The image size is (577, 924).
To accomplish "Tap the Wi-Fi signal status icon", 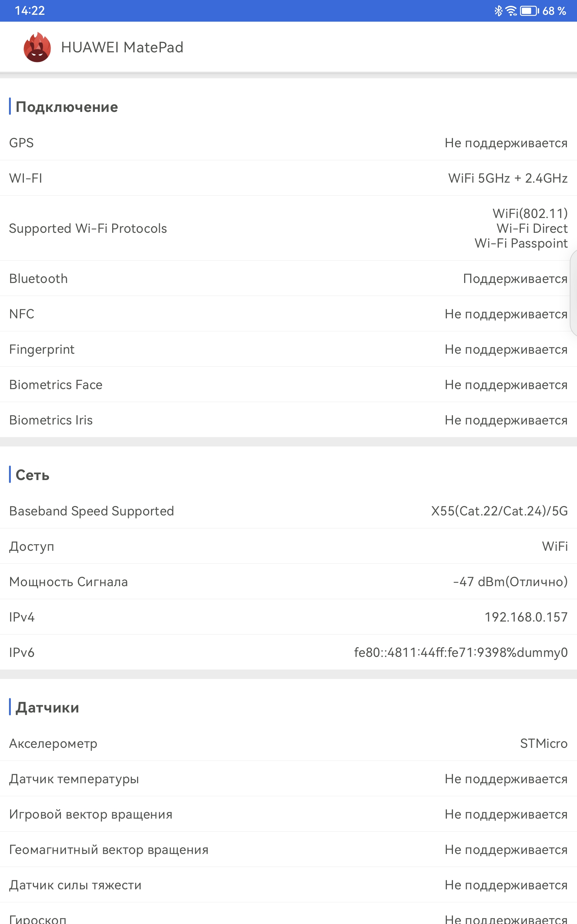I will click(511, 11).
